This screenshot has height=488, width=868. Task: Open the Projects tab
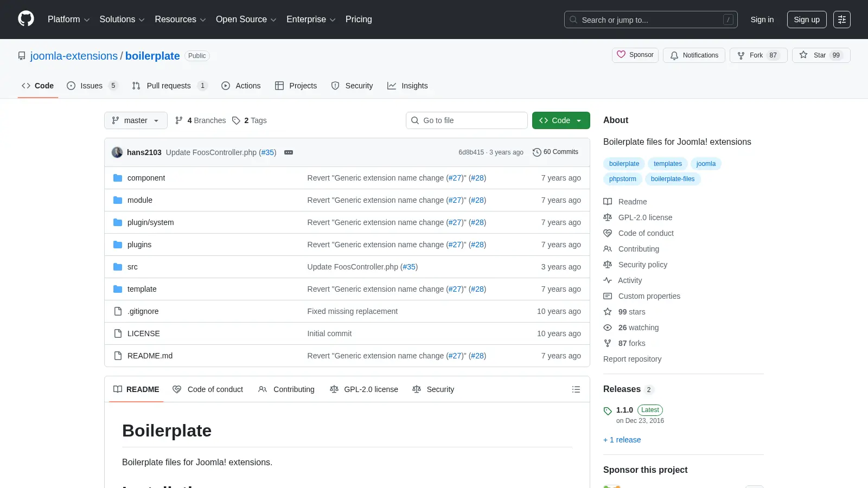[296, 86]
